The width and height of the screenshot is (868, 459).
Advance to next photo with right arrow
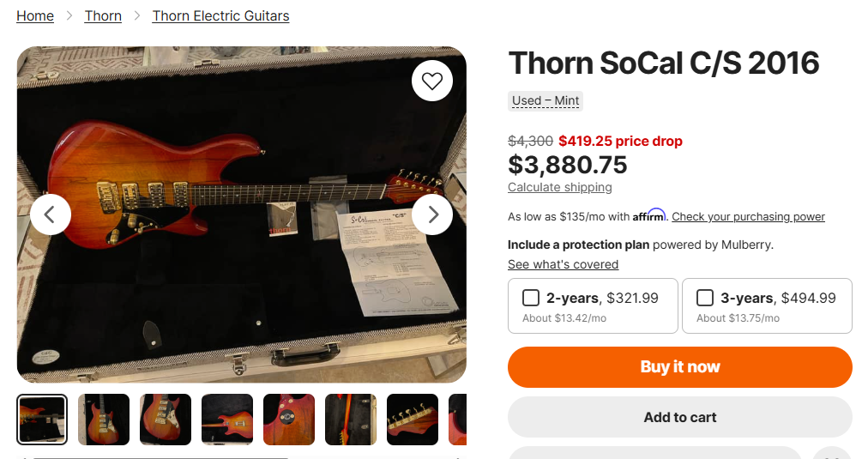coord(432,214)
